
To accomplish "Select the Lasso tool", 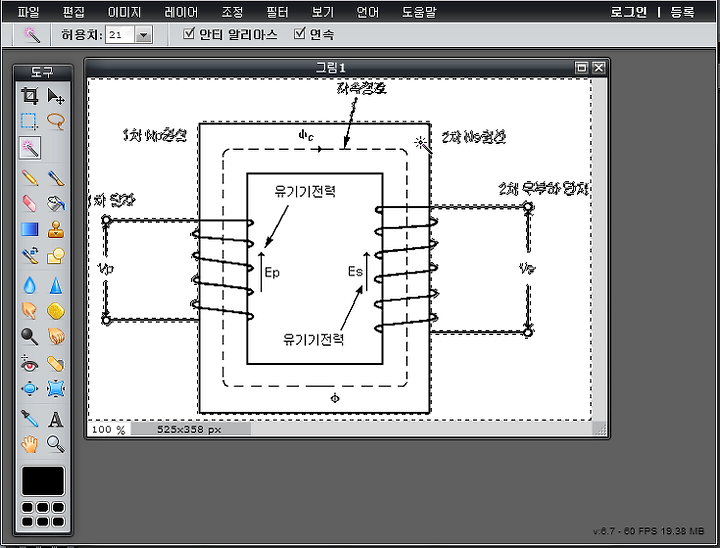I will [56, 122].
